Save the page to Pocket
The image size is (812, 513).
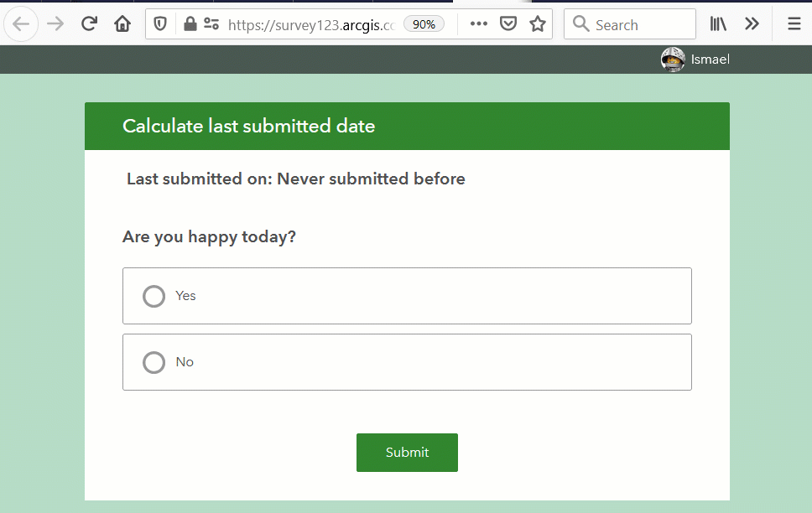(x=508, y=23)
